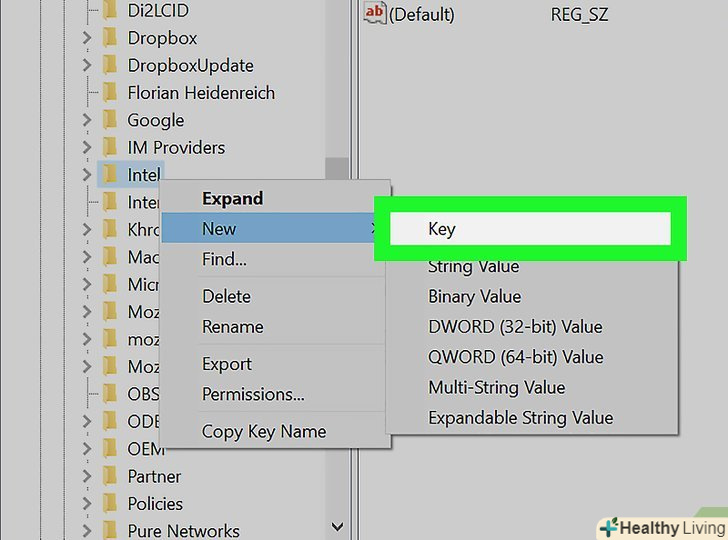Choose Rename in the context menu
728x540 pixels.
233,327
